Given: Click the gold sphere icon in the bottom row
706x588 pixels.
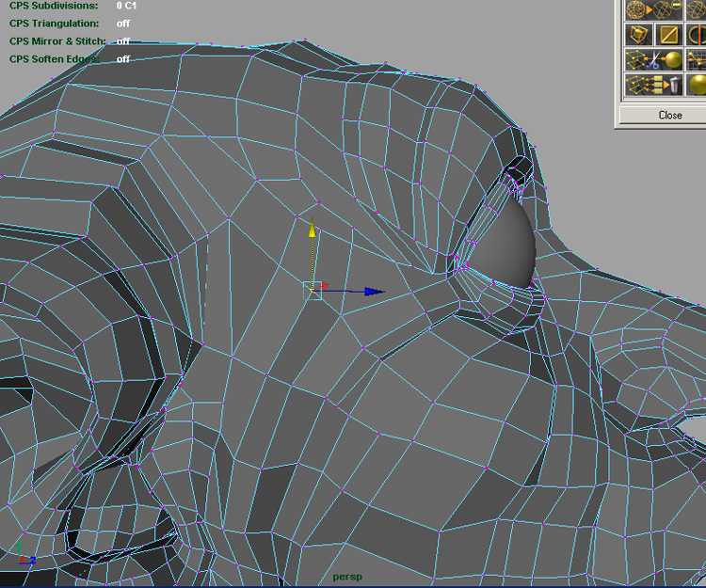Looking at the screenshot, I should tap(698, 86).
